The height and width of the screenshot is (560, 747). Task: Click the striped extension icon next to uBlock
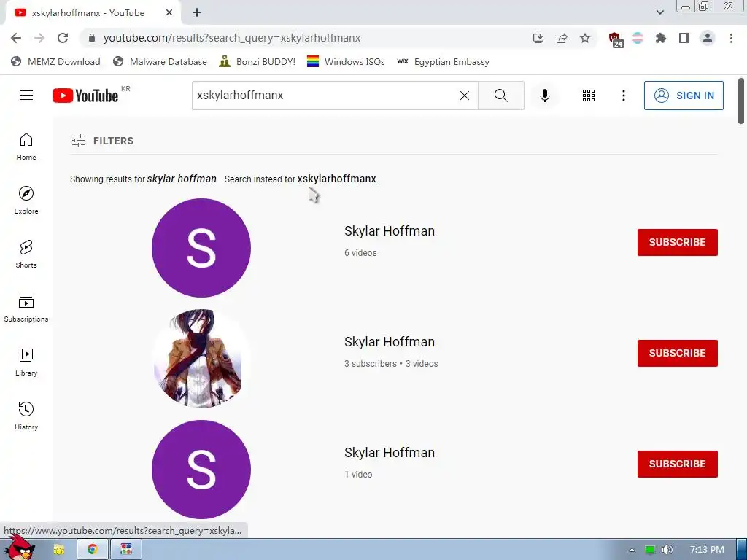click(638, 38)
